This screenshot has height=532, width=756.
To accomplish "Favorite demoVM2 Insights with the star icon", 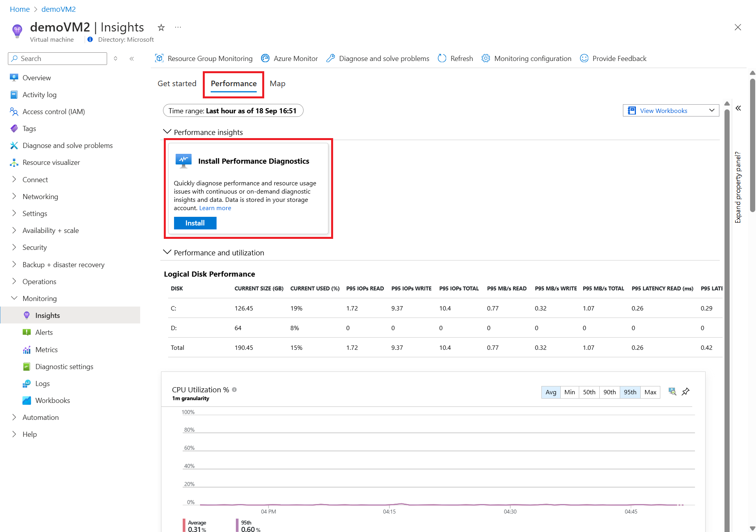I will pyautogui.click(x=161, y=28).
